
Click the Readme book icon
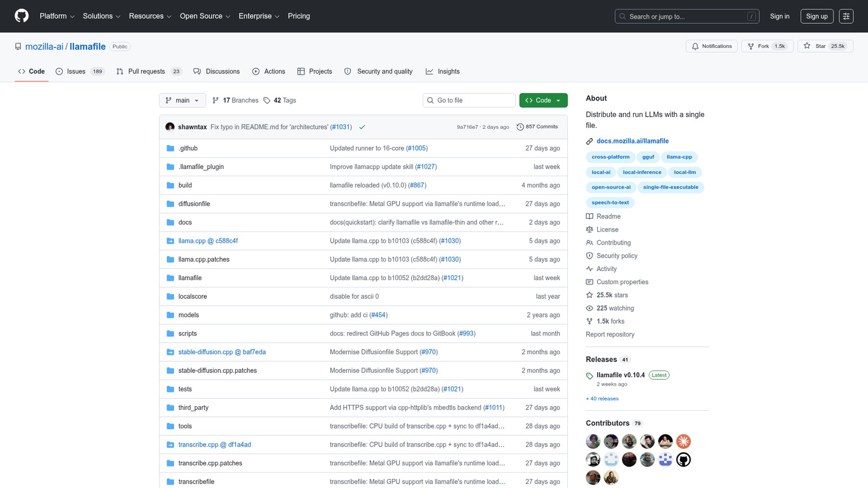click(589, 216)
